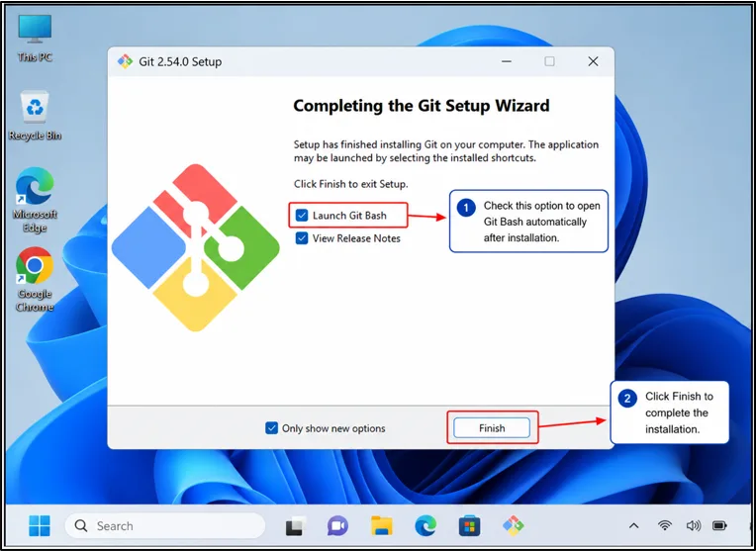This screenshot has width=756, height=551.
Task: Click the volume speaker icon
Action: [x=694, y=525]
